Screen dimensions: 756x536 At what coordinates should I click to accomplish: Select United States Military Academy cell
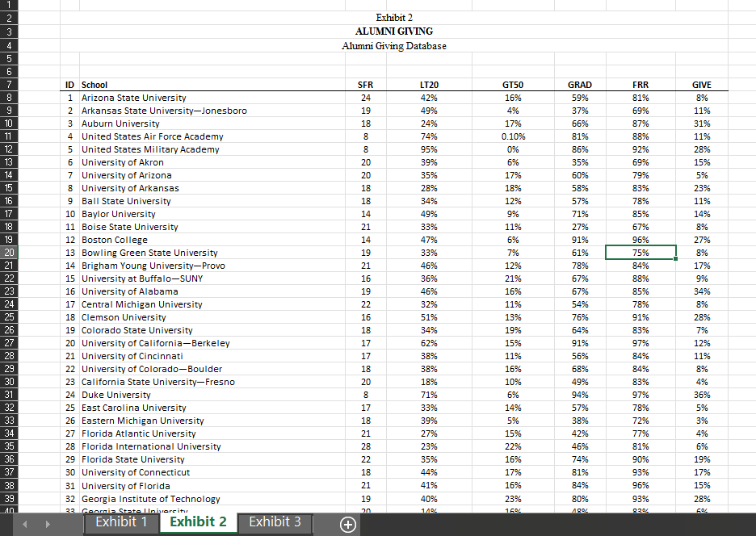(x=212, y=149)
